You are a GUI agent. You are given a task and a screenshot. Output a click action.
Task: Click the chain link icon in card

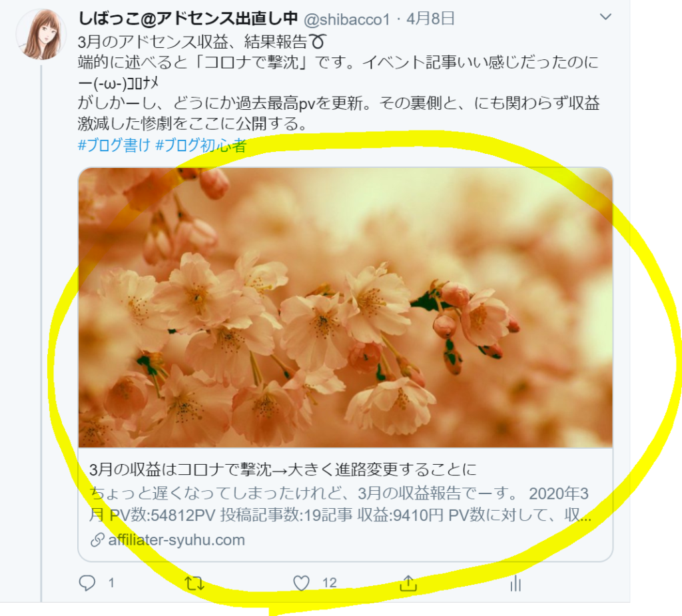(97, 540)
